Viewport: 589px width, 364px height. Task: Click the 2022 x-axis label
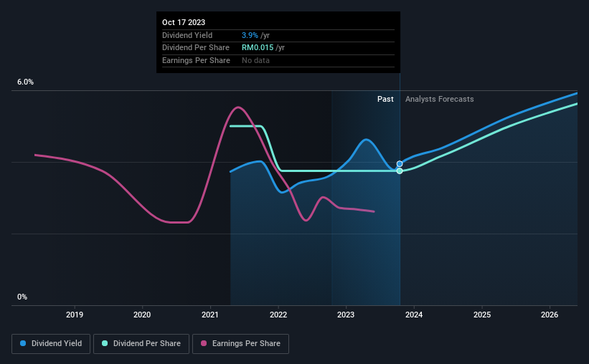278,315
